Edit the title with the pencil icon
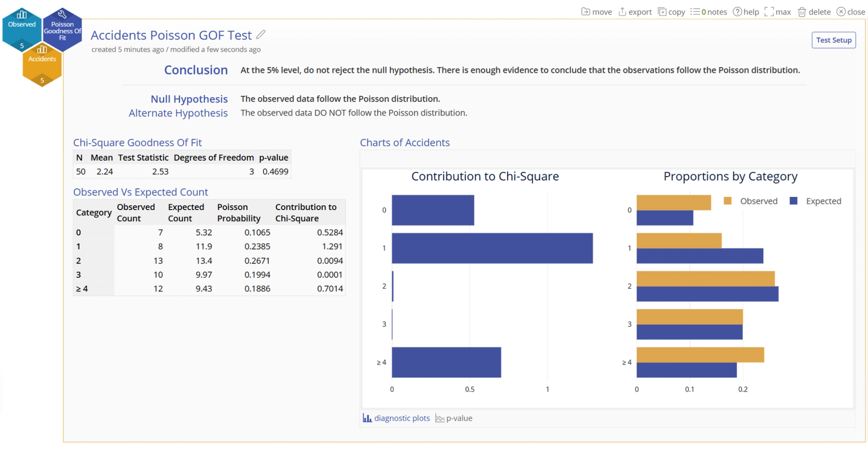This screenshot has width=868, height=453. (x=261, y=34)
